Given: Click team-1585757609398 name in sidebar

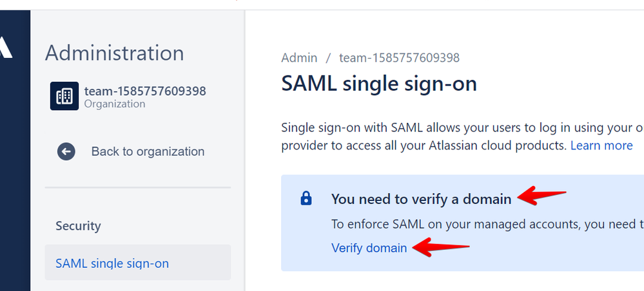Looking at the screenshot, I should point(145,91).
